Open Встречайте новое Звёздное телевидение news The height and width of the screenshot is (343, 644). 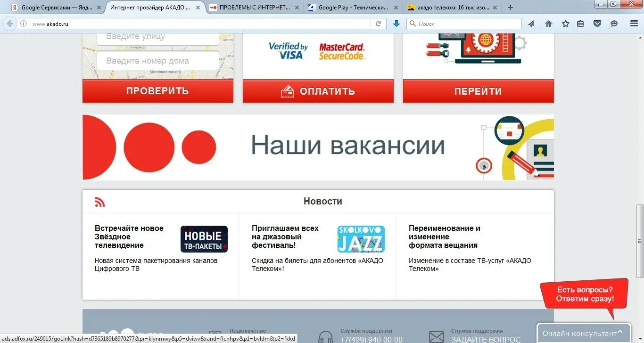[129, 237]
